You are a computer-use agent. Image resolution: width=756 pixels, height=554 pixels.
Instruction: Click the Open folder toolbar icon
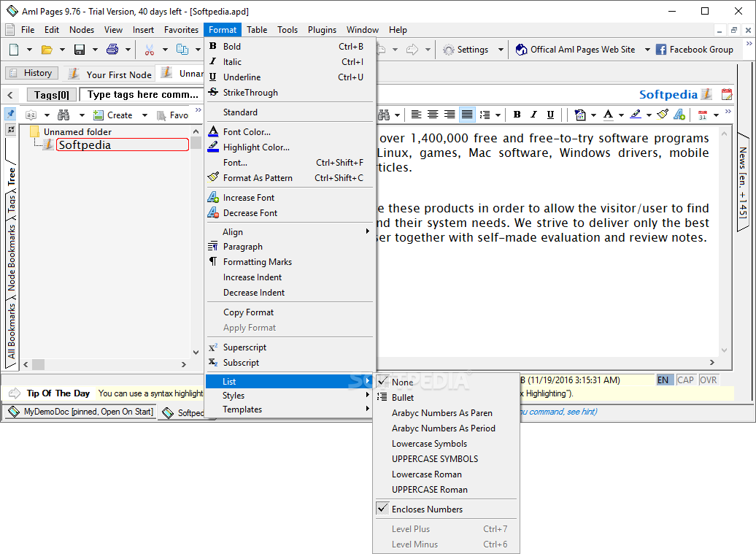point(47,49)
